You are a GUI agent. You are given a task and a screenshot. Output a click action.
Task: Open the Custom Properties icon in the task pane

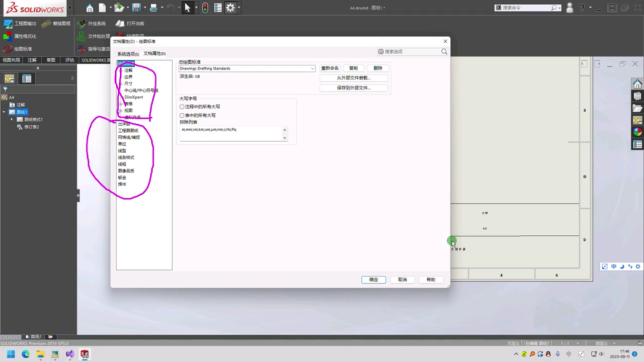click(637, 144)
